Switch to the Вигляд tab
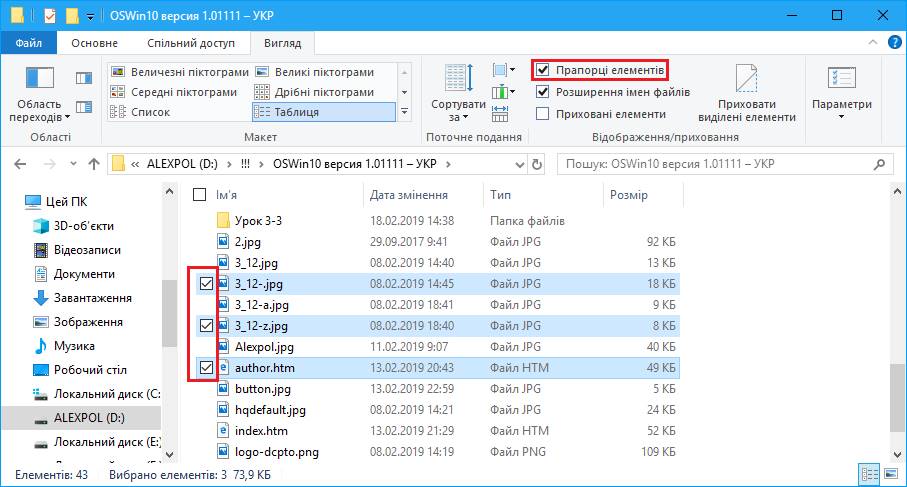This screenshot has height=487, width=907. [x=282, y=43]
